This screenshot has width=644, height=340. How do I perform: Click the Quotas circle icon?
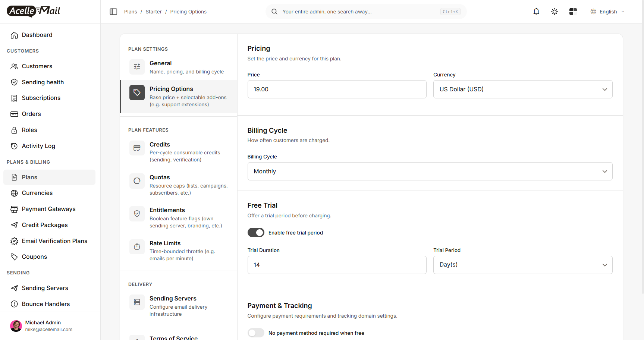(x=137, y=181)
